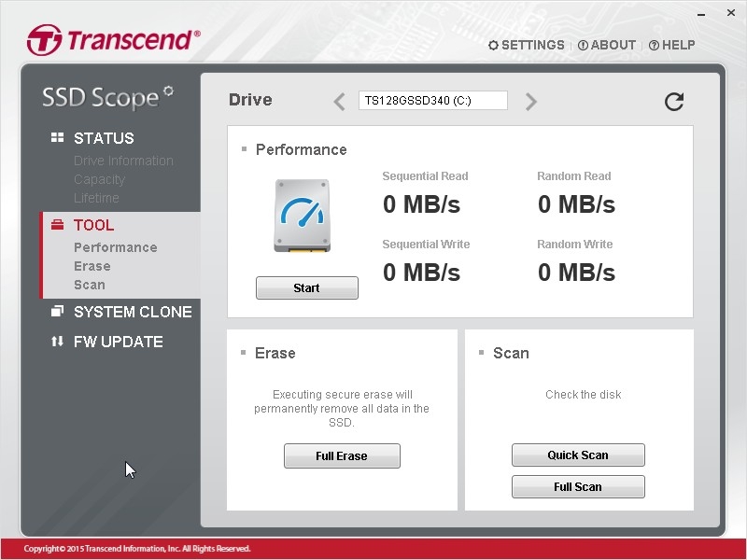Click the Sequential Read value
Image resolution: width=747 pixels, height=560 pixels.
click(x=422, y=204)
